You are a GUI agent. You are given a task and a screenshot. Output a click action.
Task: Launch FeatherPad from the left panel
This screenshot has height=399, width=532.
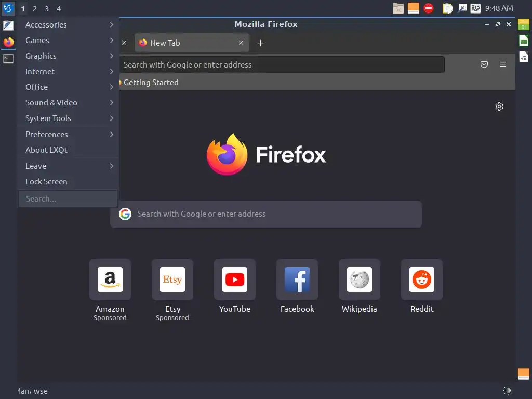coord(8,25)
